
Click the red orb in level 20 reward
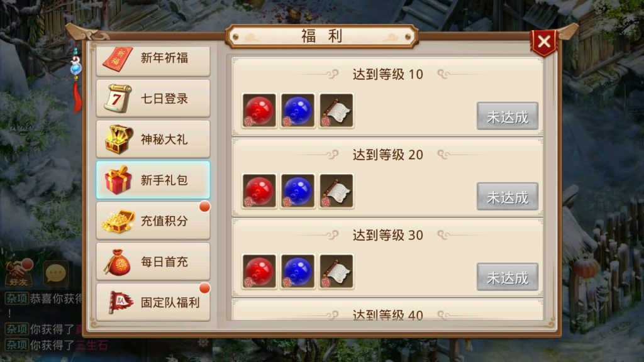point(258,191)
